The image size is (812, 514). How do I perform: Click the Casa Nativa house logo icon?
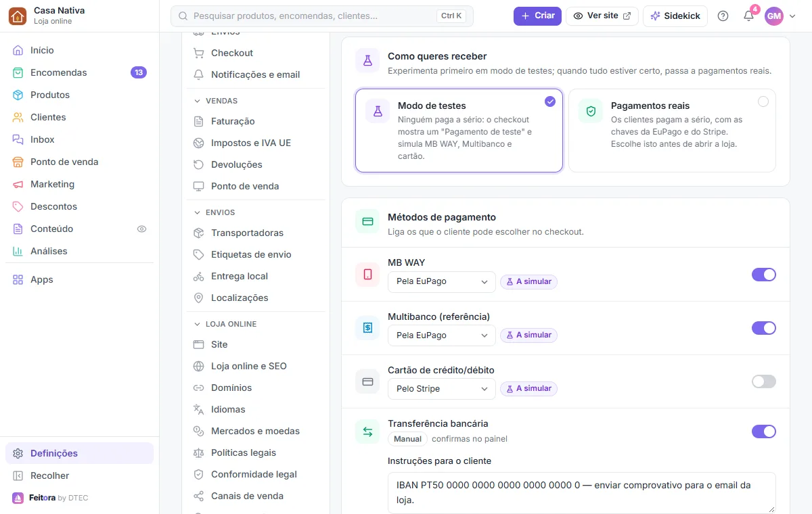click(18, 16)
